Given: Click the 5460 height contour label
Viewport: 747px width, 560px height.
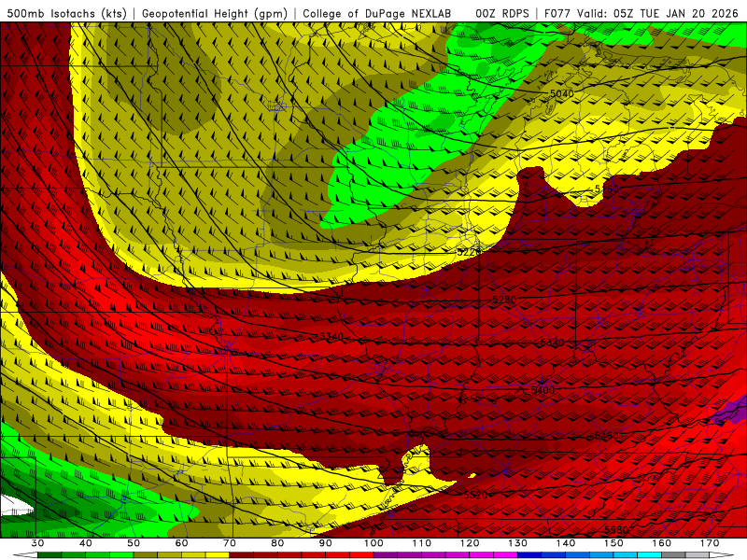Looking at the screenshot, I should 606,436.
